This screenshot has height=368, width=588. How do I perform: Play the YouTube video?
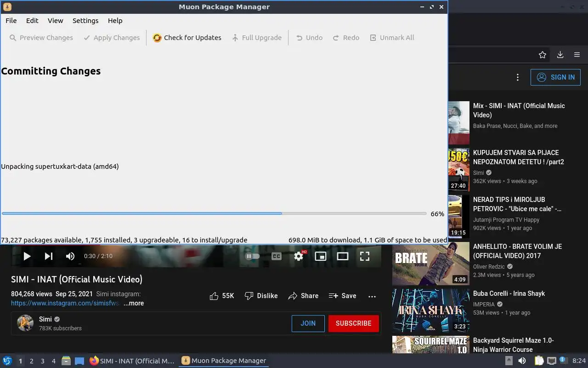(27, 256)
